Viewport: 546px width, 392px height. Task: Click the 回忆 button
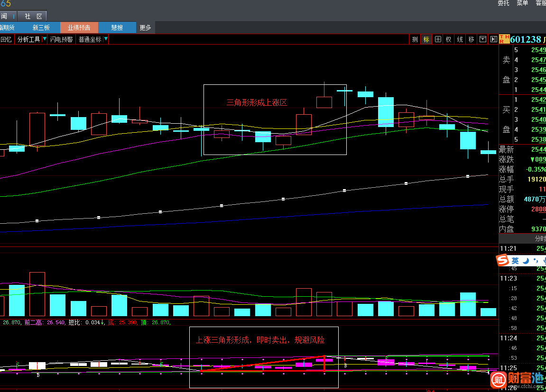click(6, 39)
